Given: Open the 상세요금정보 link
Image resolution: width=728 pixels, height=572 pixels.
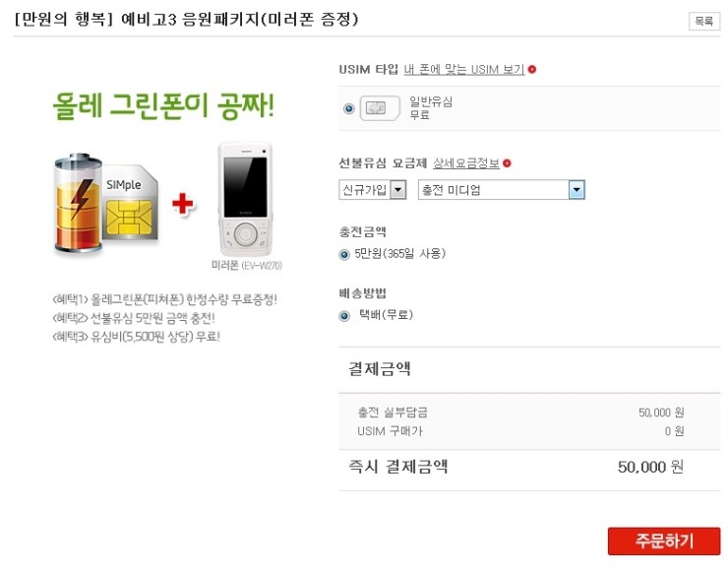Looking at the screenshot, I should tap(466, 163).
